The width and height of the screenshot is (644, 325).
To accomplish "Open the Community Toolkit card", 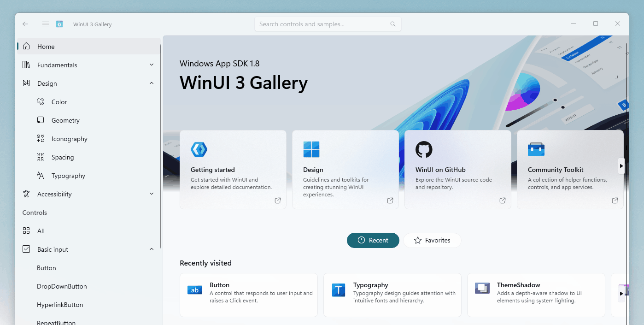I will [570, 170].
